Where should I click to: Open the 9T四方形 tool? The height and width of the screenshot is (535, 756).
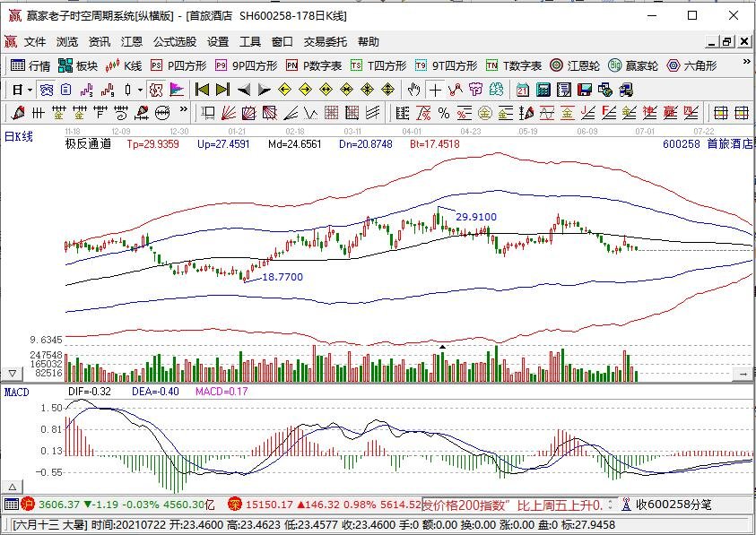[x=446, y=65]
